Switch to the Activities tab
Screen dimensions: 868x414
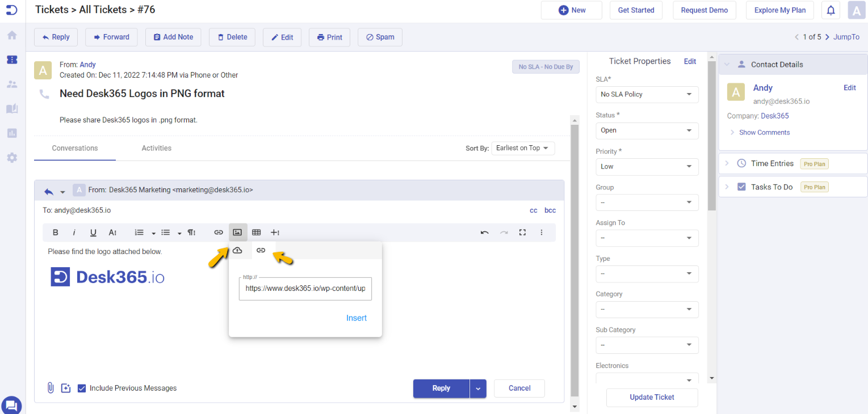point(157,148)
